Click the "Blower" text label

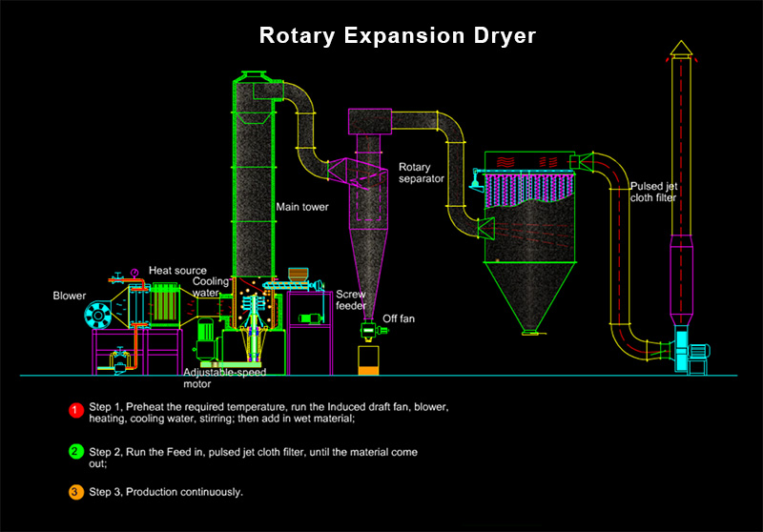tap(69, 296)
